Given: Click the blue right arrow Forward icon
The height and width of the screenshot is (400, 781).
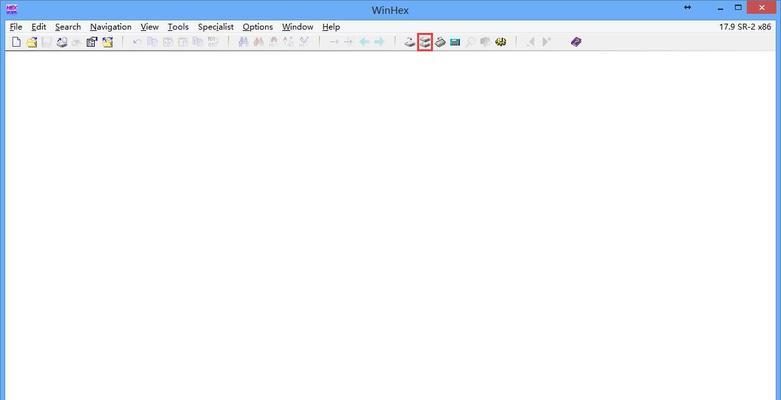Looking at the screenshot, I should pyautogui.click(x=380, y=42).
